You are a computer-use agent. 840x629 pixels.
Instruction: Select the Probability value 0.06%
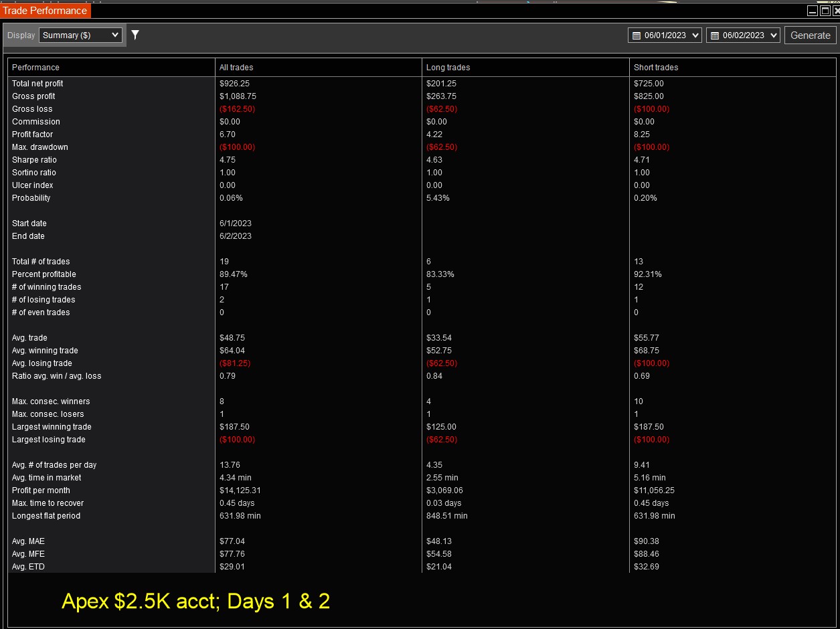pyautogui.click(x=231, y=198)
